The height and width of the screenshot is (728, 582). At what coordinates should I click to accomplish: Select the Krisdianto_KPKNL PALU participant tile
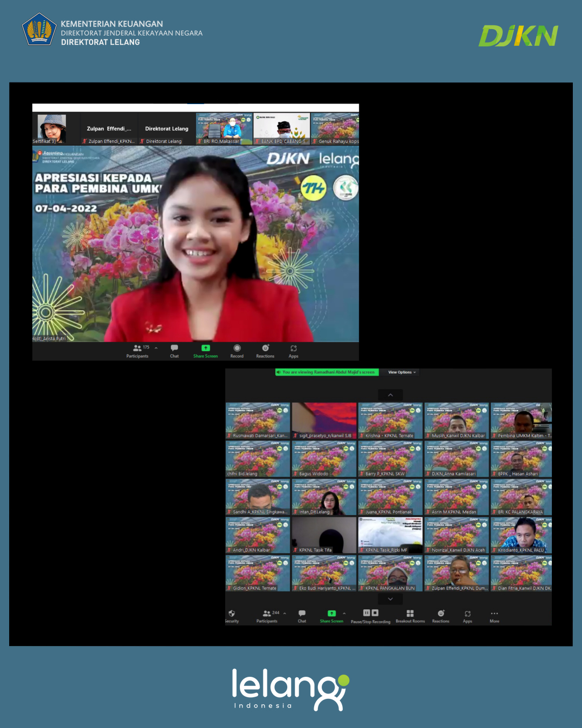[x=521, y=535]
